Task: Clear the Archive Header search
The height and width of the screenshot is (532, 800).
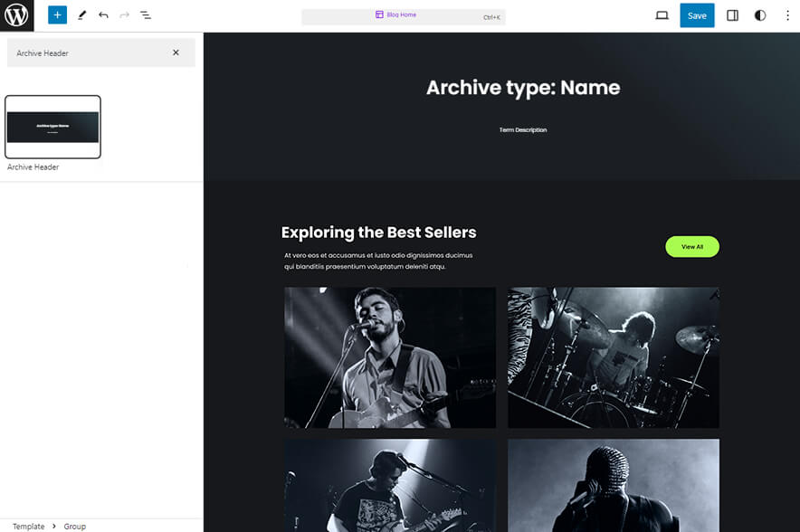Action: click(176, 52)
